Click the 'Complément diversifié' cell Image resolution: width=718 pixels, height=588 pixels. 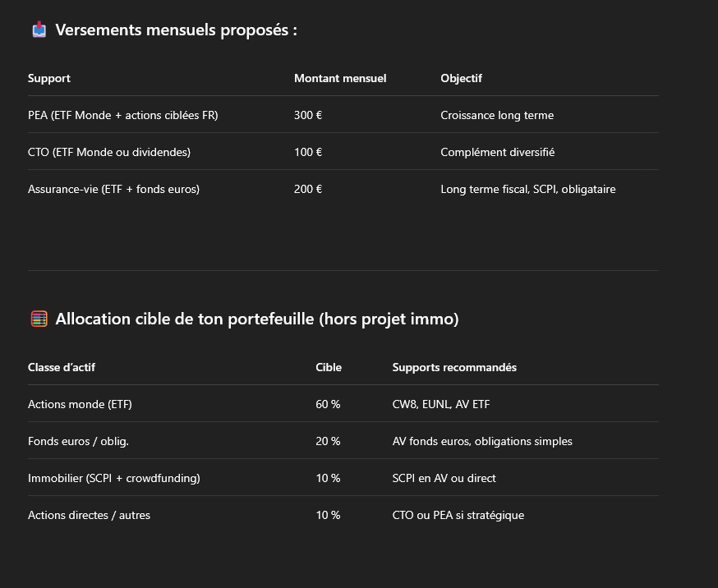497,153
